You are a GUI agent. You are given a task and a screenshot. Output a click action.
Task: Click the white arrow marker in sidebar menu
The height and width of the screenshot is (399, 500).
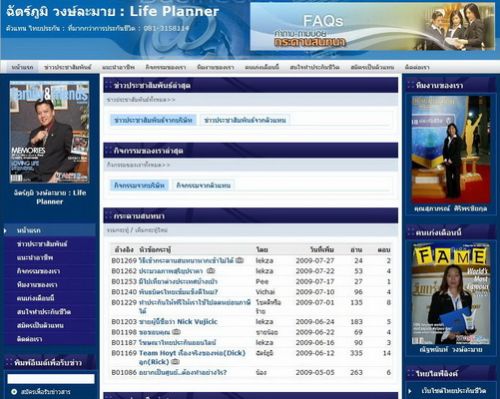click(6, 231)
